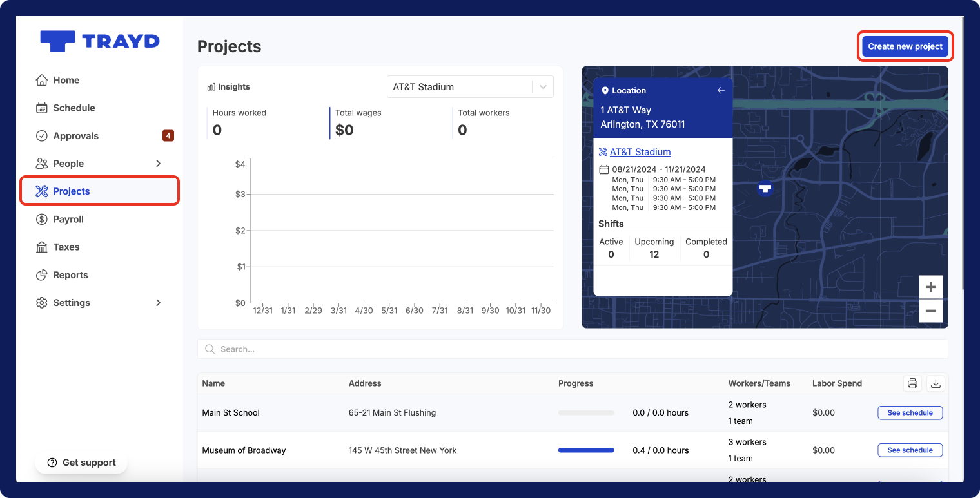Click the People icon in sidebar
Screen dimensions: 980x498
pyautogui.click(x=42, y=164)
